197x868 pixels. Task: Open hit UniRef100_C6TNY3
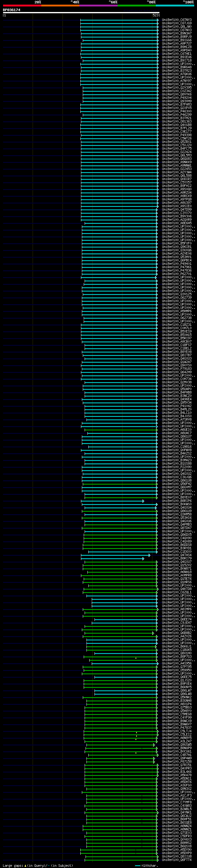point(176,20)
